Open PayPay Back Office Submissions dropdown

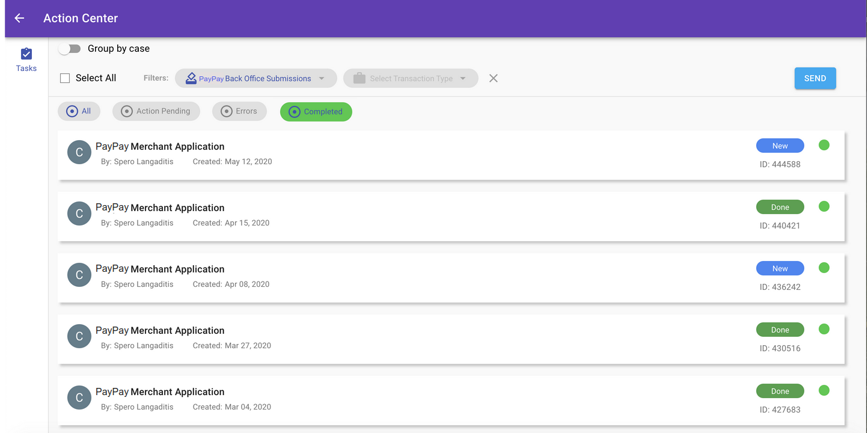[x=256, y=78]
